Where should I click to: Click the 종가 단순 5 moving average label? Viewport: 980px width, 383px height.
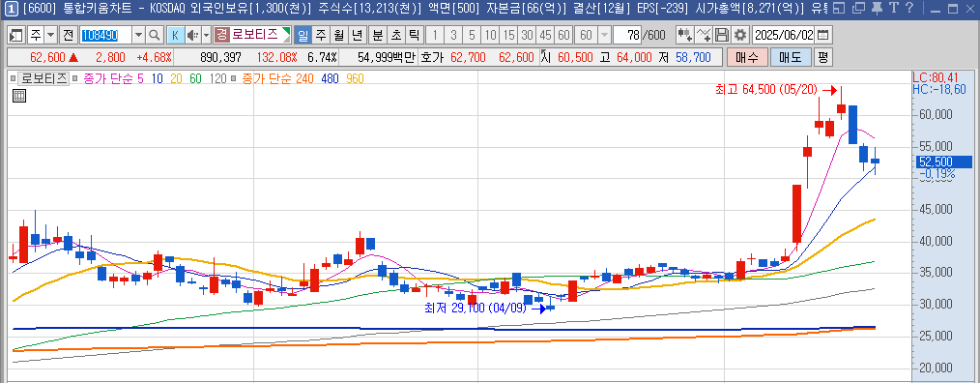114,79
